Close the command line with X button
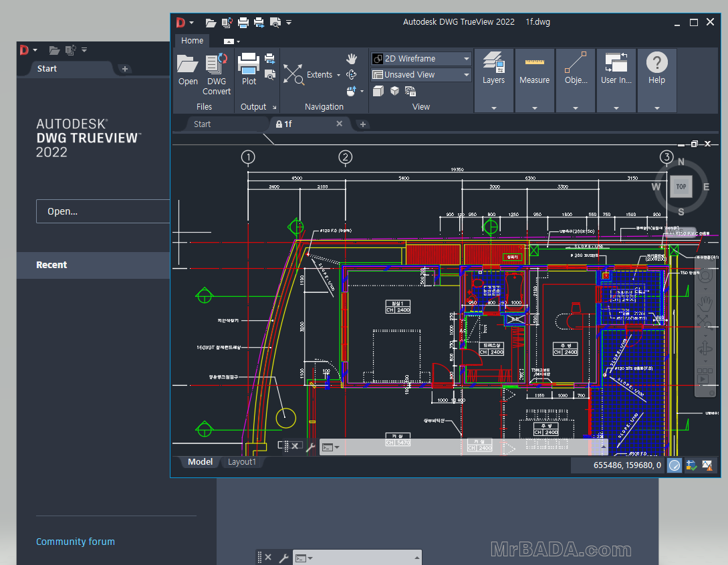The height and width of the screenshot is (565, 728). pyautogui.click(x=294, y=446)
